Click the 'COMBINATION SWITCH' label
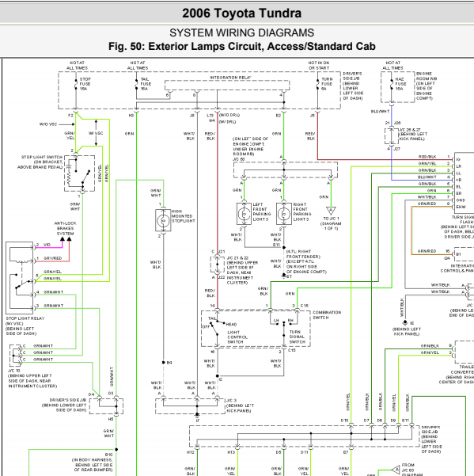 (x=327, y=315)
